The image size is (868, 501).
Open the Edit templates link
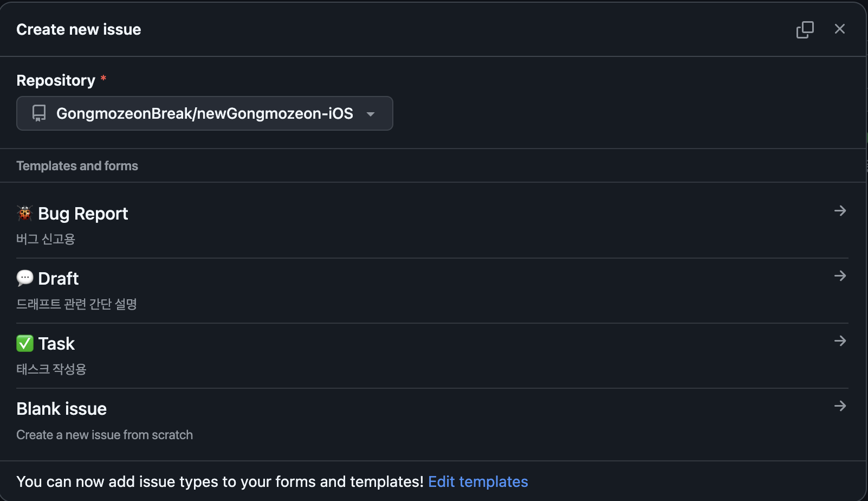(x=478, y=481)
